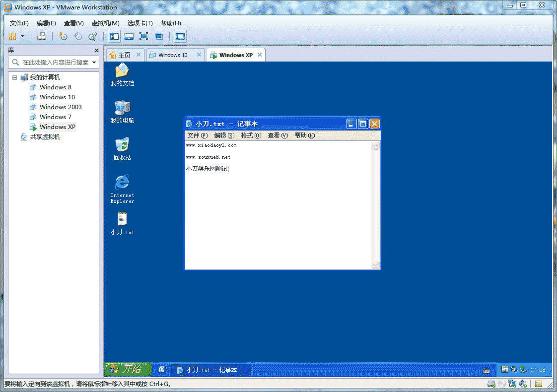557x392 pixels.
Task: Click the XP taskbar clock 17:08
Action: tap(538, 370)
